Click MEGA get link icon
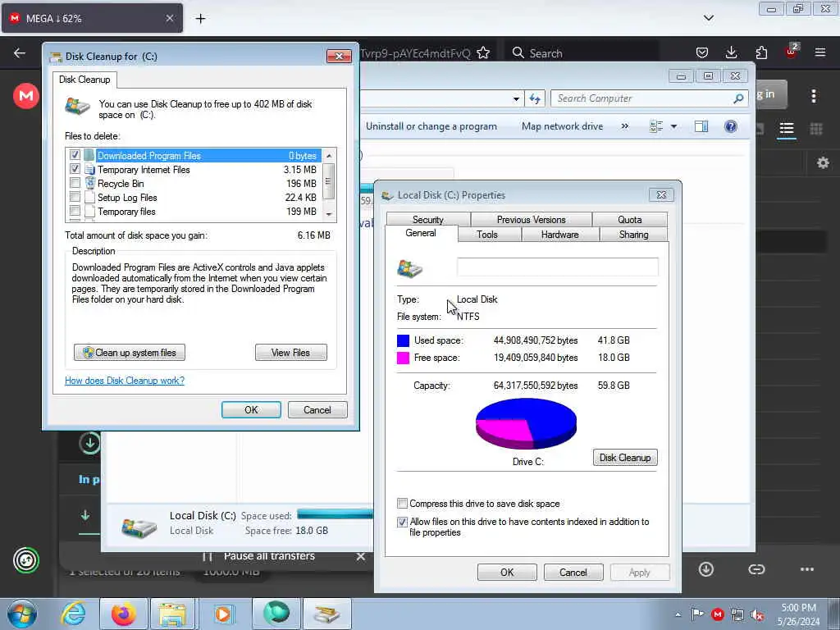The width and height of the screenshot is (840, 630). [x=756, y=569]
